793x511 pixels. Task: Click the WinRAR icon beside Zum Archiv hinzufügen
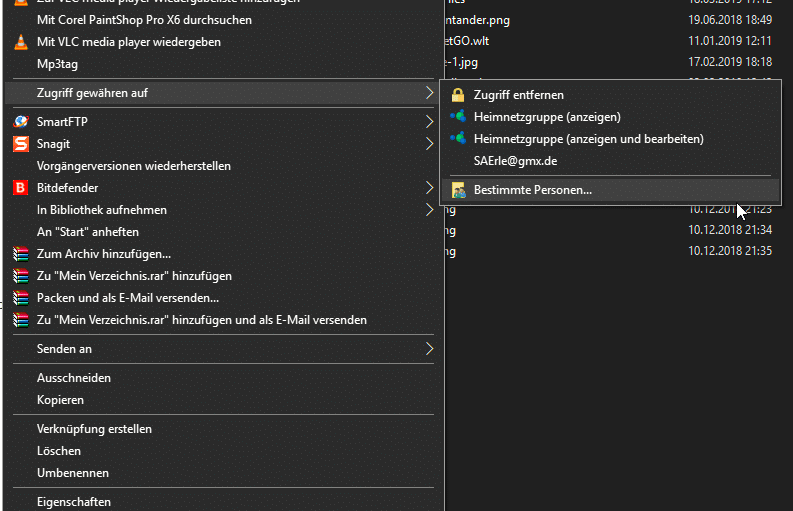tap(20, 254)
